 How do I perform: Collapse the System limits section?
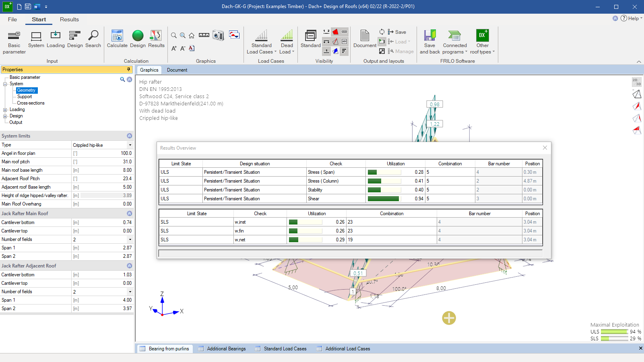[x=129, y=136]
